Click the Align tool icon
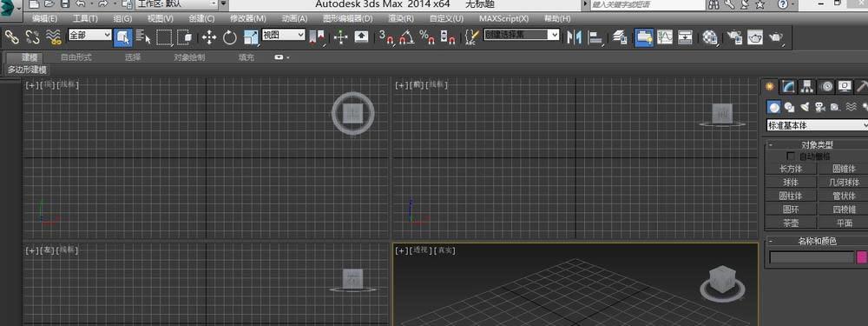Image resolution: width=868 pixels, height=326 pixels. click(595, 37)
